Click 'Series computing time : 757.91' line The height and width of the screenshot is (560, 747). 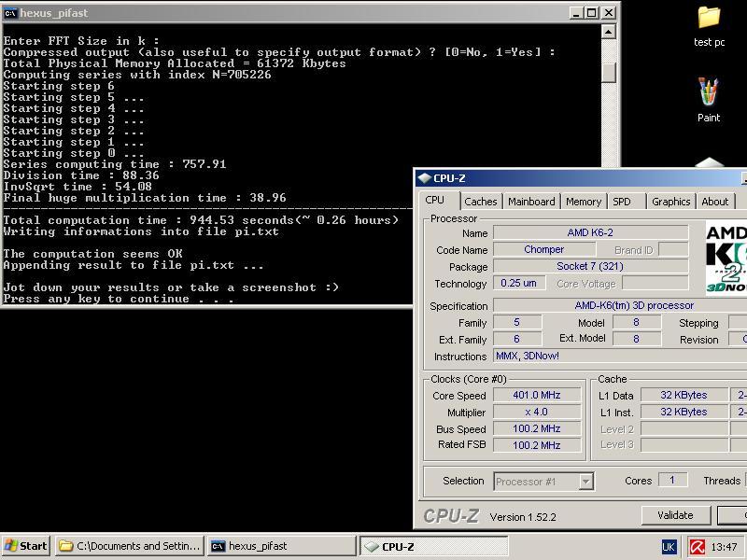pos(114,164)
